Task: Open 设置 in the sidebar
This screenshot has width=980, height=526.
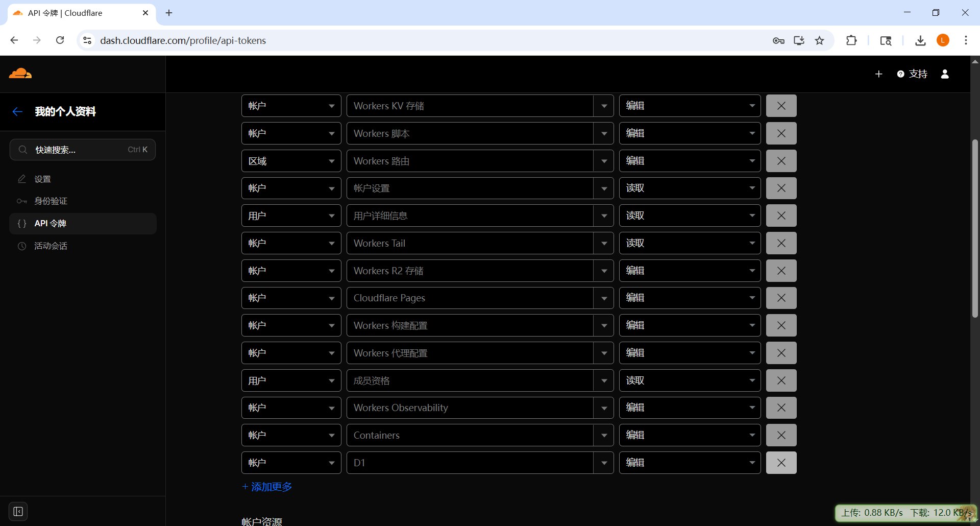Action: click(83, 179)
